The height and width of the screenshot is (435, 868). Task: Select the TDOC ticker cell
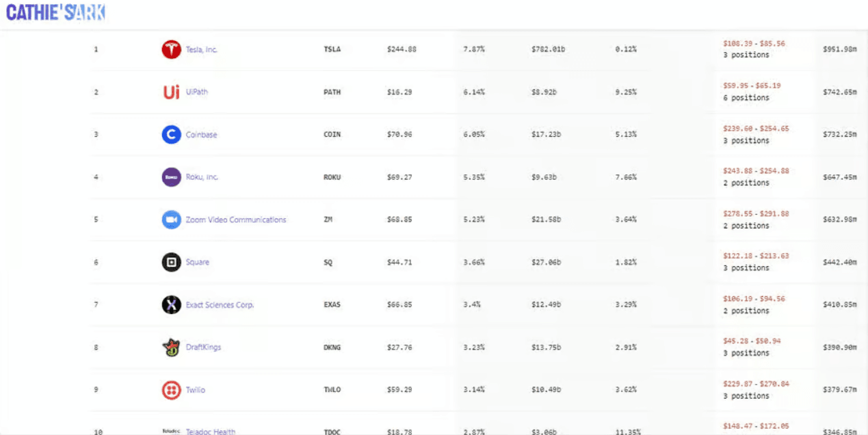pos(332,432)
